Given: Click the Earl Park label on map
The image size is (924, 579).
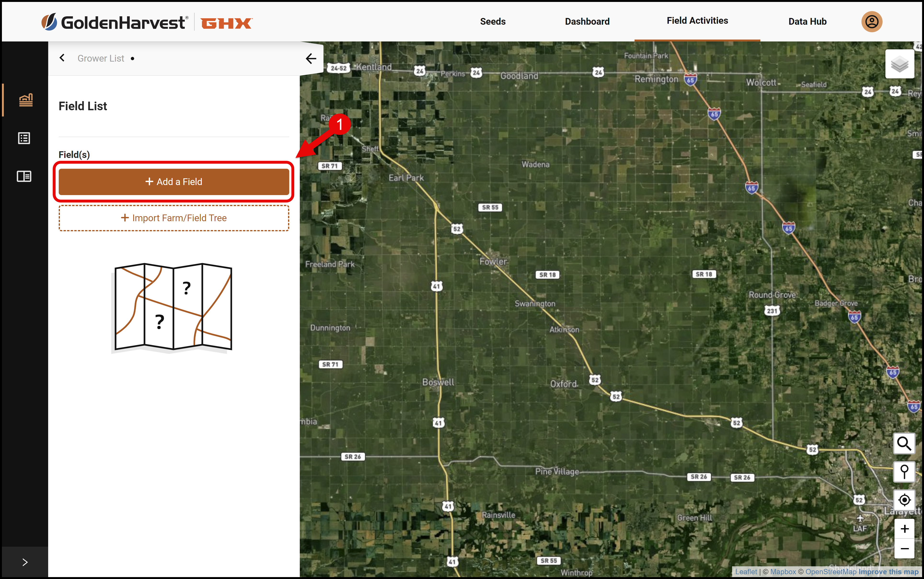Looking at the screenshot, I should [406, 178].
